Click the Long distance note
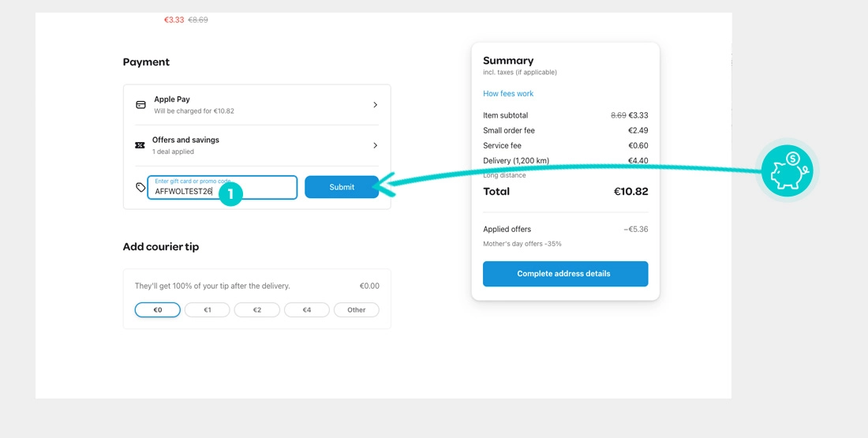The image size is (868, 438). [504, 175]
